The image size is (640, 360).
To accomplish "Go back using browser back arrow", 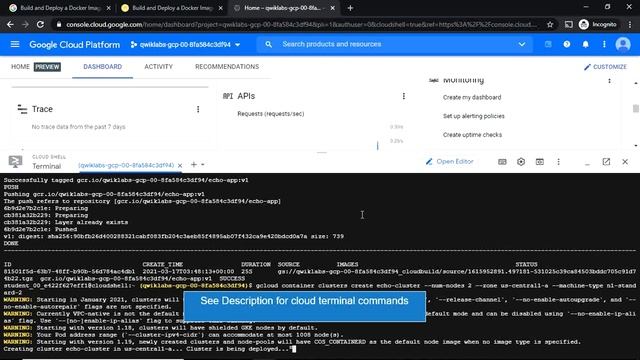I will (x=10, y=24).
